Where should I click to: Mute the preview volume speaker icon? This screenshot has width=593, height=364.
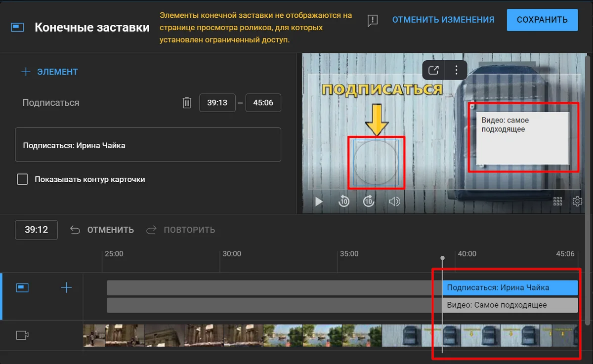(394, 202)
